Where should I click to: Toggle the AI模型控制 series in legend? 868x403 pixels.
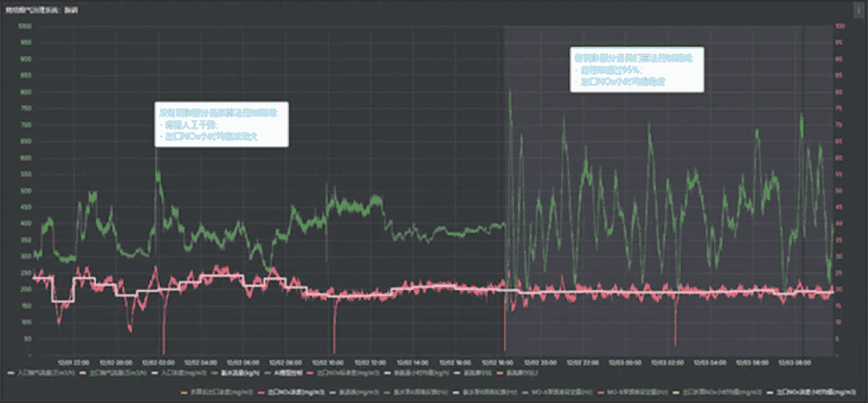283,371
